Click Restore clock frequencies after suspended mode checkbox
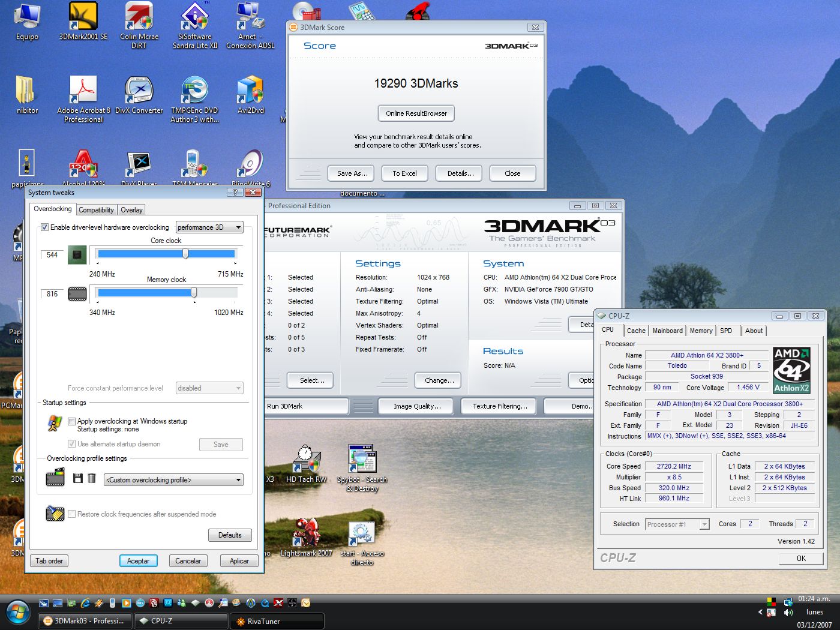Screen dimensions: 840x630 (x=72, y=514)
